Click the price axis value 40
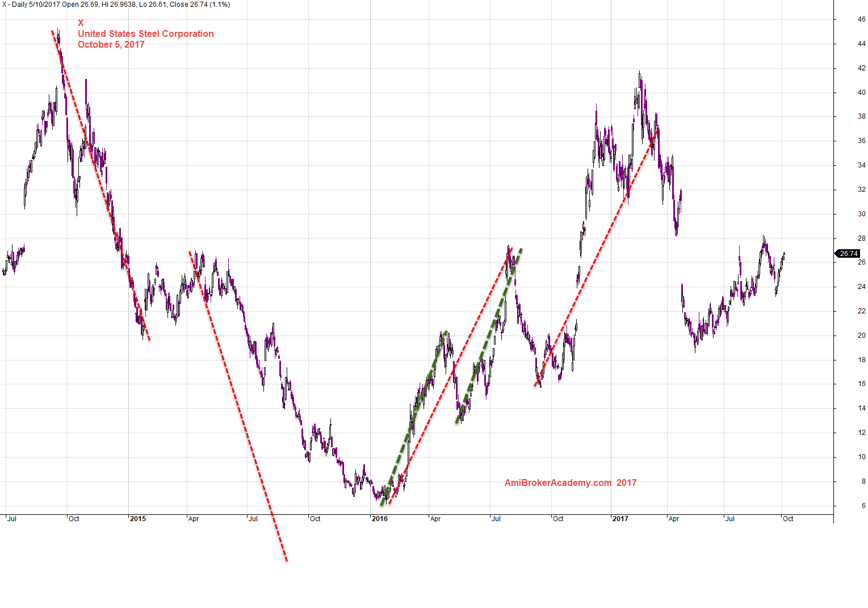The height and width of the screenshot is (608, 868). coord(862,93)
